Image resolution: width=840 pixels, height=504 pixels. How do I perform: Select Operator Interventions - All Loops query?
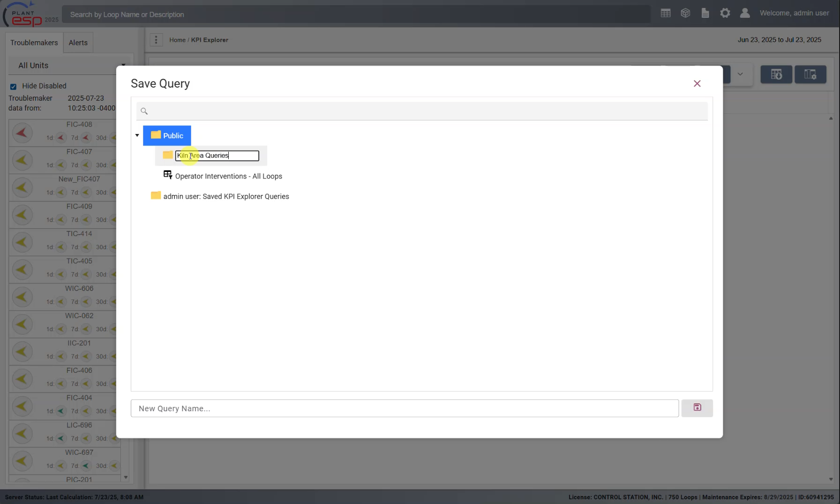tap(229, 176)
